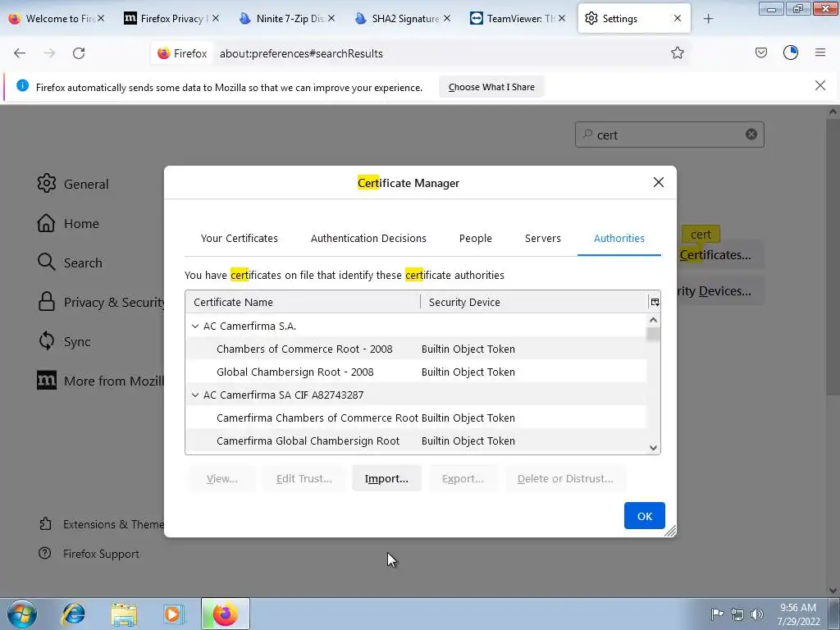Launch Internet Explorer from the taskbar
This screenshot has height=630, width=840.
pos(73,614)
